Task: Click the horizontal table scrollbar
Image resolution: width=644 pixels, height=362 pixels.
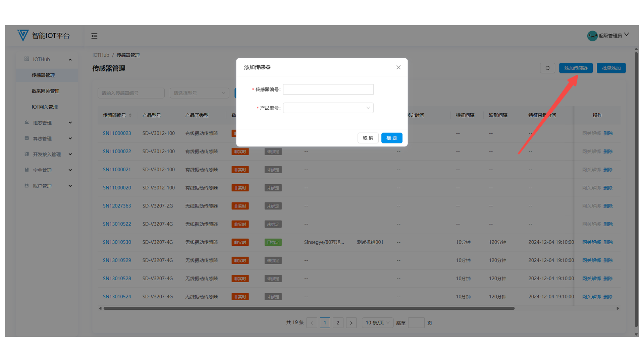Action: tap(309, 308)
